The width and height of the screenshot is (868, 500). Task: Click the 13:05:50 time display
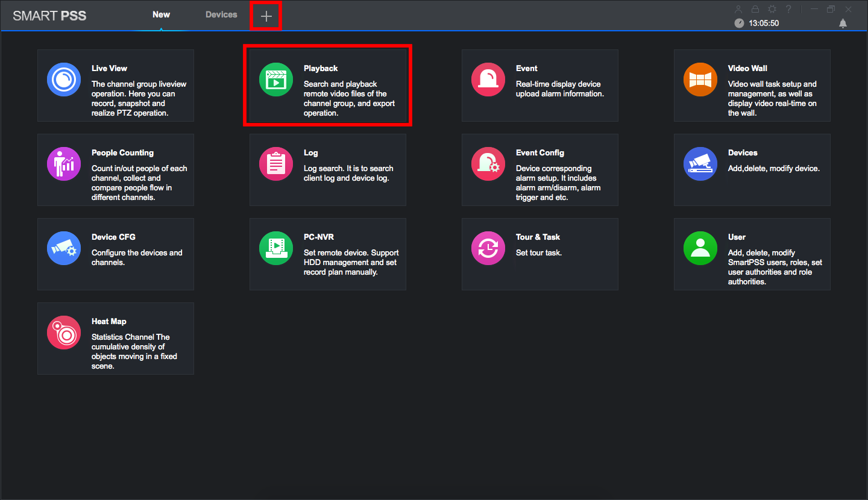pyautogui.click(x=764, y=23)
